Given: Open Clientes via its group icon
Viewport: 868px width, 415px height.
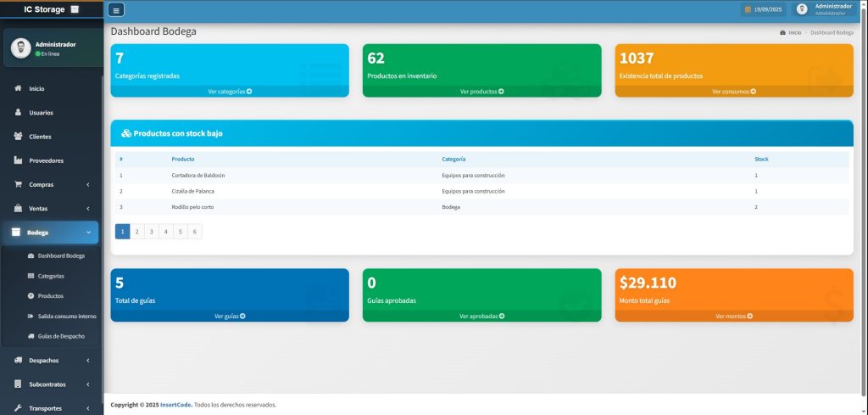Looking at the screenshot, I should tap(18, 137).
